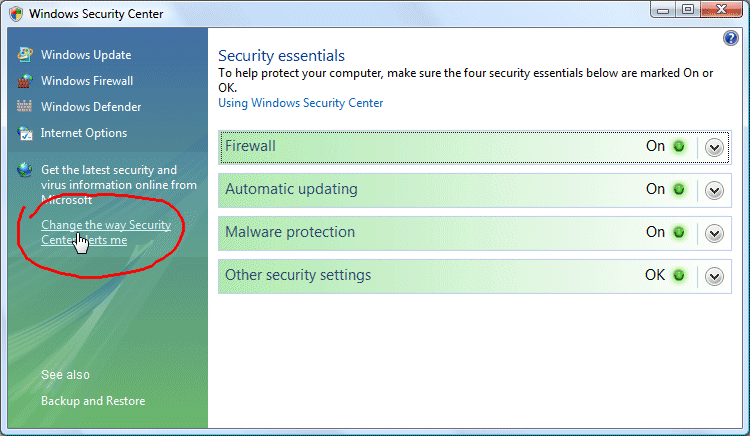Click the Internet Options icon
The image size is (750, 436).
click(25, 133)
